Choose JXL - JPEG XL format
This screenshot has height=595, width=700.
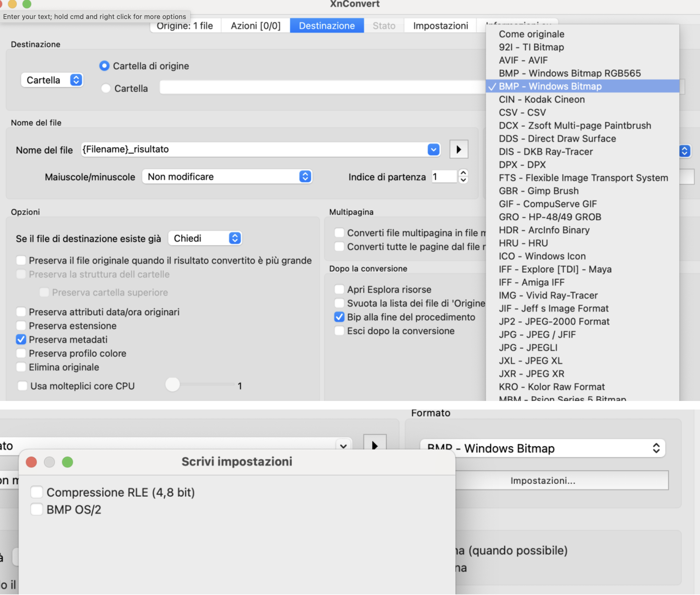582,361
